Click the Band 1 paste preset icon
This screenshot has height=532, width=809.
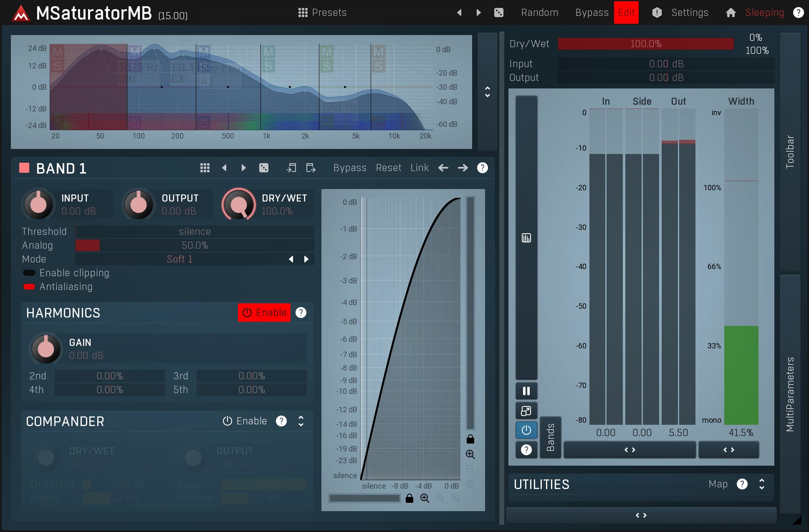coord(311,168)
